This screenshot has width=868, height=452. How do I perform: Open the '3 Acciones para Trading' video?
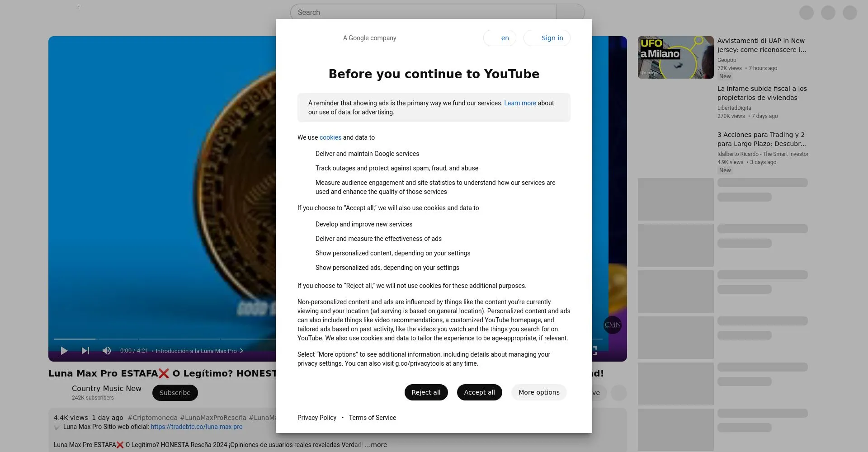click(762, 139)
